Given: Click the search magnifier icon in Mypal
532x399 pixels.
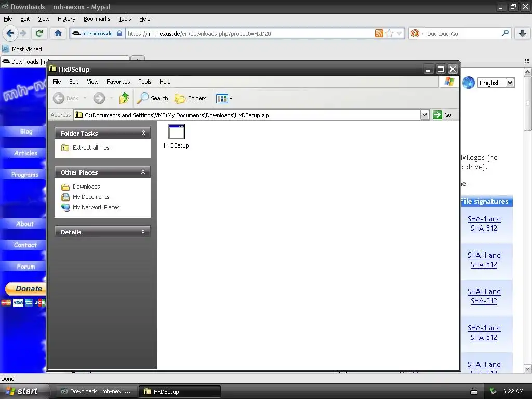Looking at the screenshot, I should (x=505, y=33).
